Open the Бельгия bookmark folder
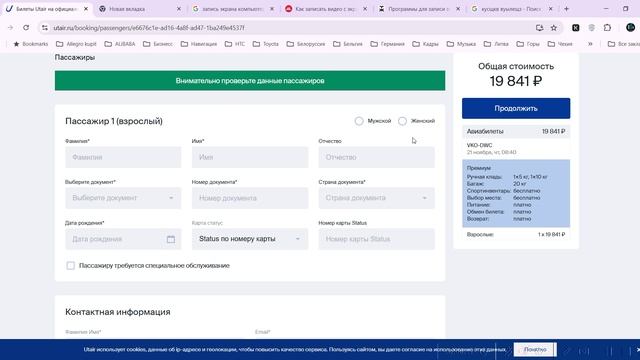 pos(348,44)
